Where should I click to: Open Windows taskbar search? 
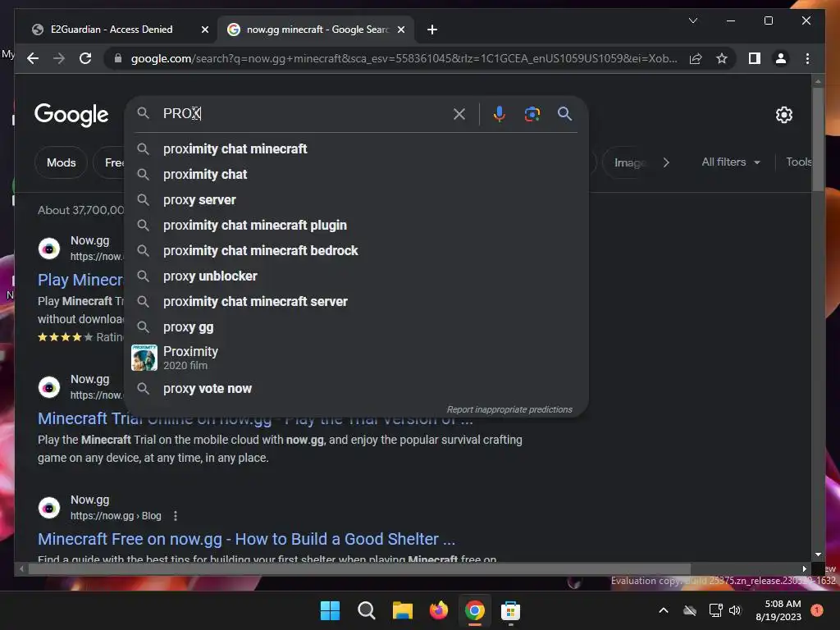coord(367,610)
